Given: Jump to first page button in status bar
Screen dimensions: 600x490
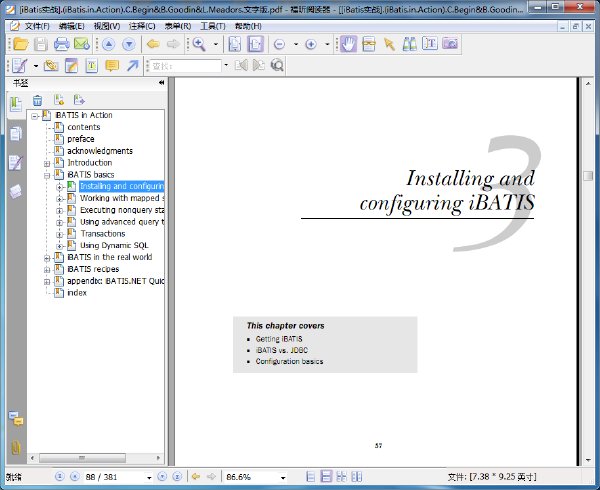Looking at the screenshot, I should pyautogui.click(x=60, y=477).
